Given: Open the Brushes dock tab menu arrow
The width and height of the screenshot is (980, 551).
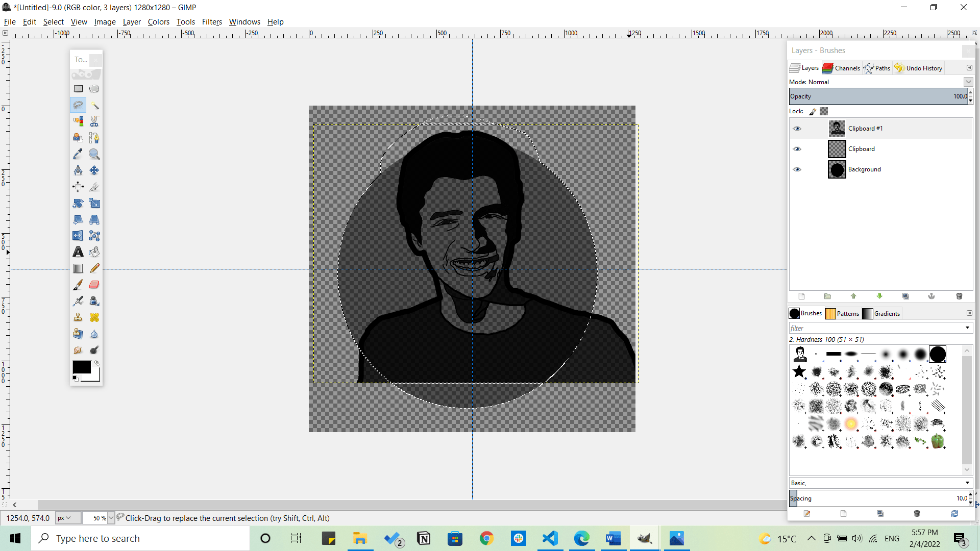Looking at the screenshot, I should point(969,313).
